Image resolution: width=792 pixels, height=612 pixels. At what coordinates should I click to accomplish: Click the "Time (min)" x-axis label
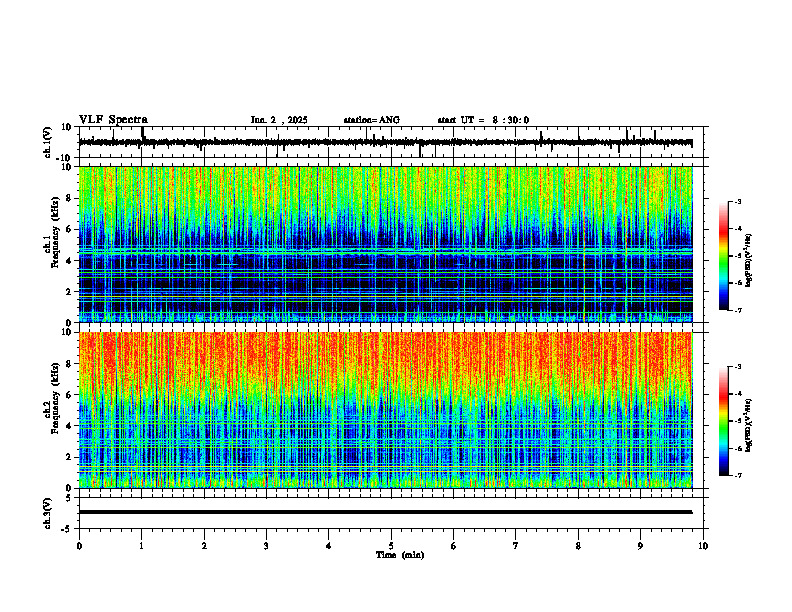click(x=400, y=555)
